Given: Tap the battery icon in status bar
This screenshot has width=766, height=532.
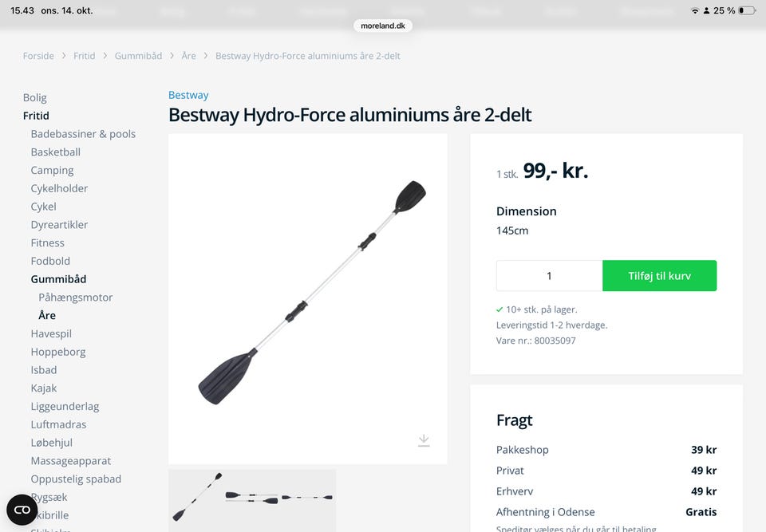Looking at the screenshot, I should click(747, 10).
